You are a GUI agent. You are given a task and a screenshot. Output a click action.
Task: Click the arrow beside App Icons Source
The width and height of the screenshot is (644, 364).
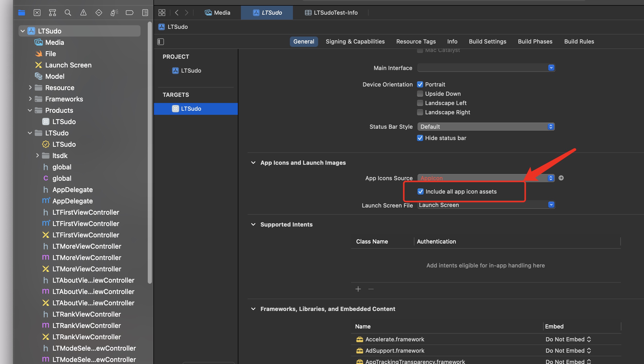(x=561, y=178)
